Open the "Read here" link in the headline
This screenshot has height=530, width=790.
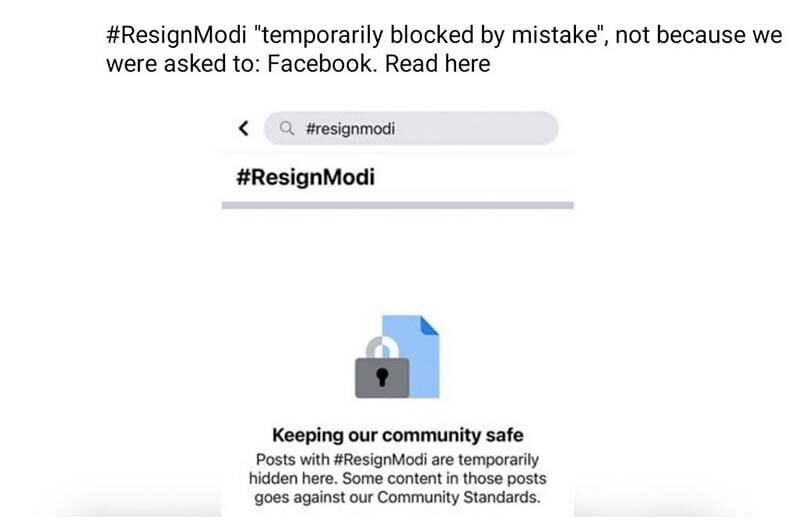click(x=437, y=64)
